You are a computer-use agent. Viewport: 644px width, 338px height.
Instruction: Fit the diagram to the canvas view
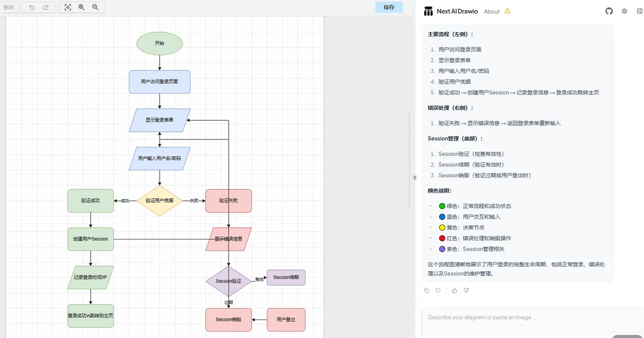point(68,7)
